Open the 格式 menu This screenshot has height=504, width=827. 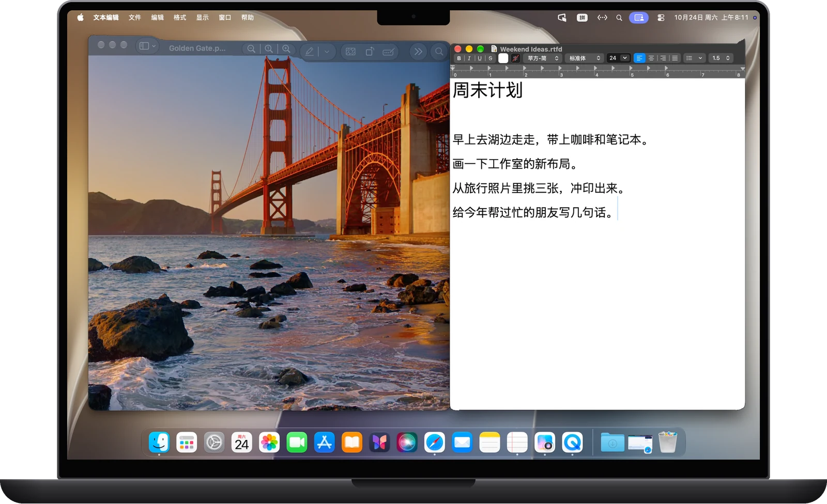[x=180, y=18]
